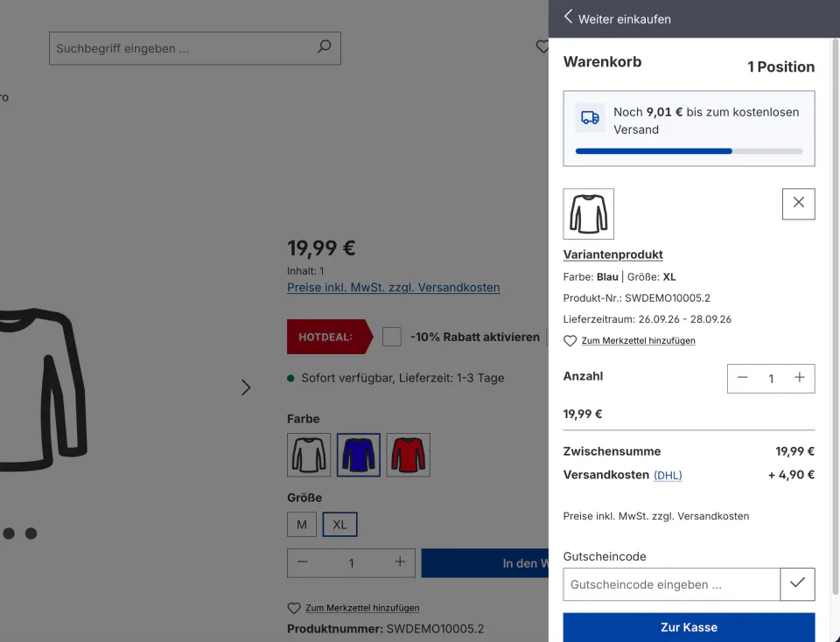This screenshot has height=642, width=840.
Task: Click the In den Warenkorb button
Action: [485, 562]
